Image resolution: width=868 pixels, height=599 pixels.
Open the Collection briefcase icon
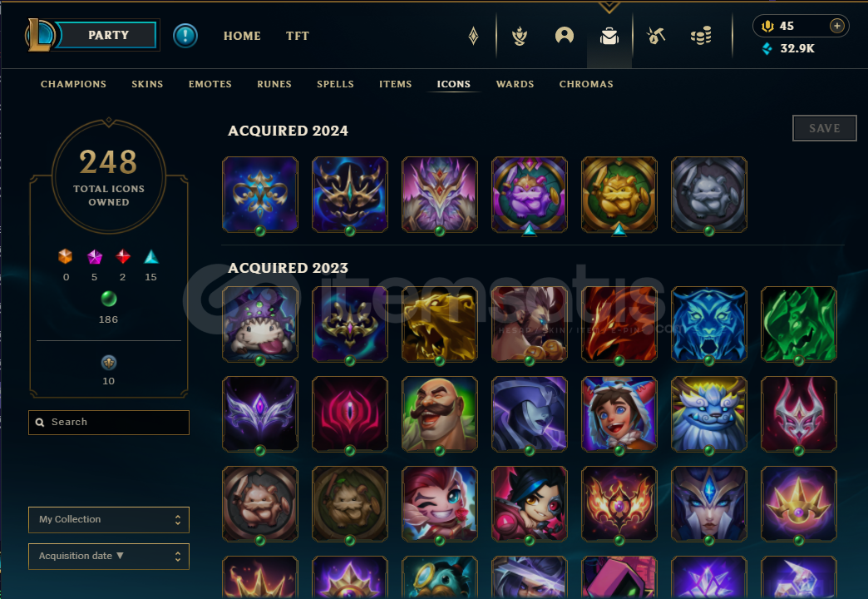[x=609, y=36]
